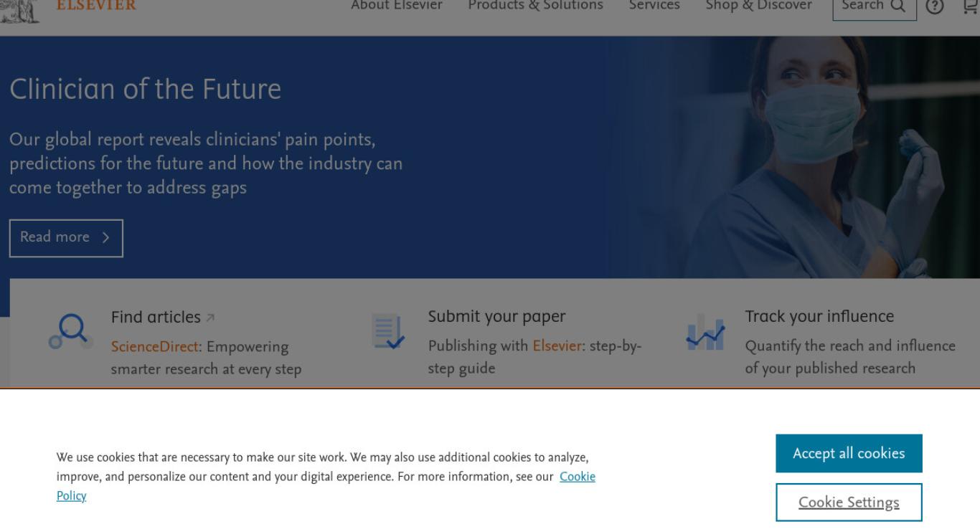Screen dimensions: 980x529
Task: Click the Track your influence chart icon
Action: click(705, 333)
